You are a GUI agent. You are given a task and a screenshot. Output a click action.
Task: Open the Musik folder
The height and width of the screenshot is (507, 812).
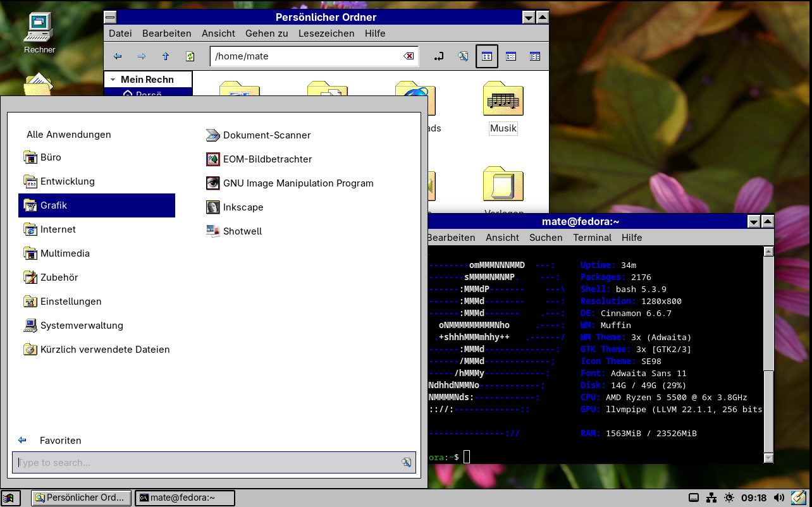[503, 107]
